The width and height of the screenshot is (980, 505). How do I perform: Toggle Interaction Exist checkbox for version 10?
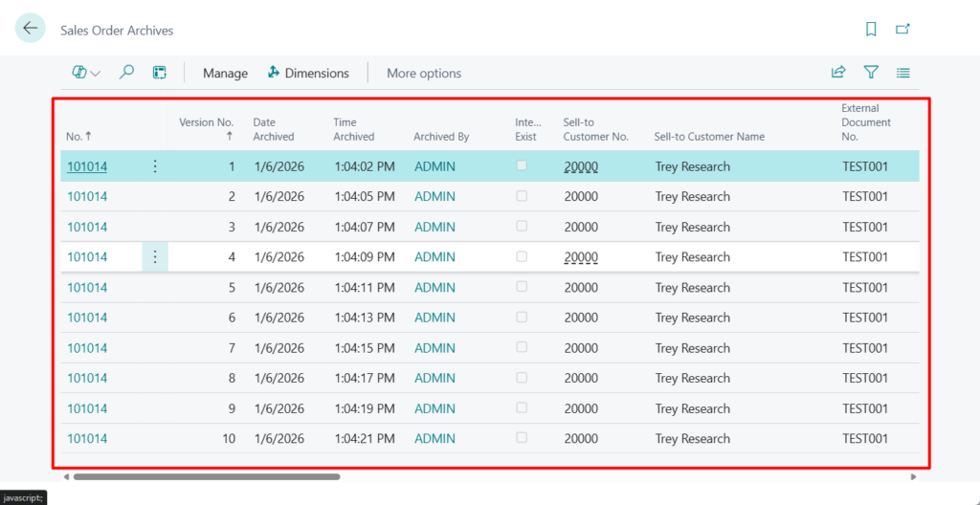pyautogui.click(x=522, y=438)
